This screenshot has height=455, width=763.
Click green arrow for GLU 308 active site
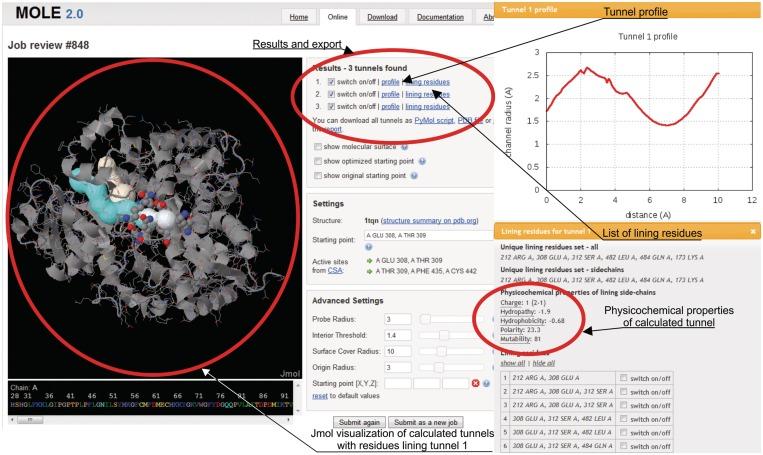367,258
